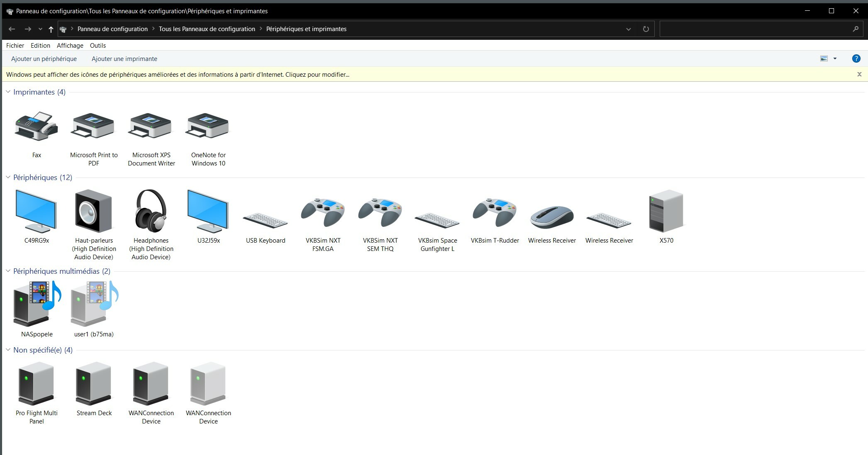
Task: Click Ajouter un périphérique
Action: pos(44,59)
